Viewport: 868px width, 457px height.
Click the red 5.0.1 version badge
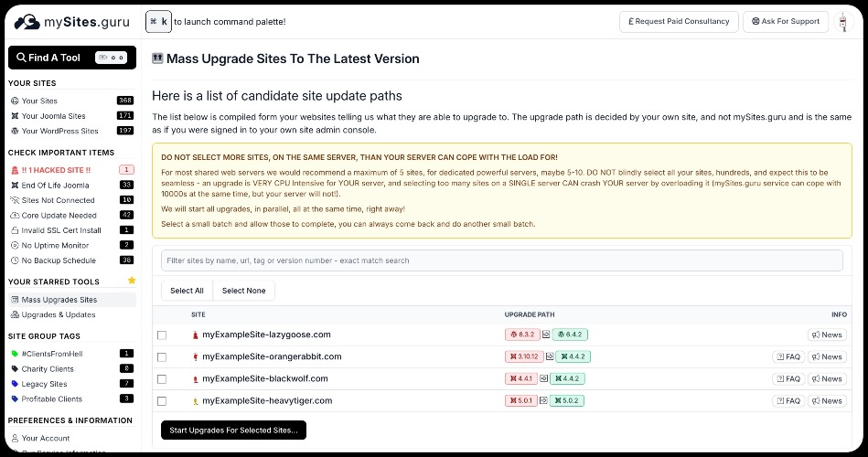(521, 400)
